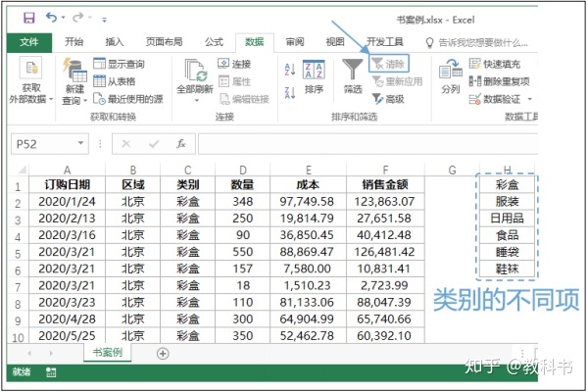Click the Undo arrow icon
The width and height of the screenshot is (588, 392).
pyautogui.click(x=51, y=18)
